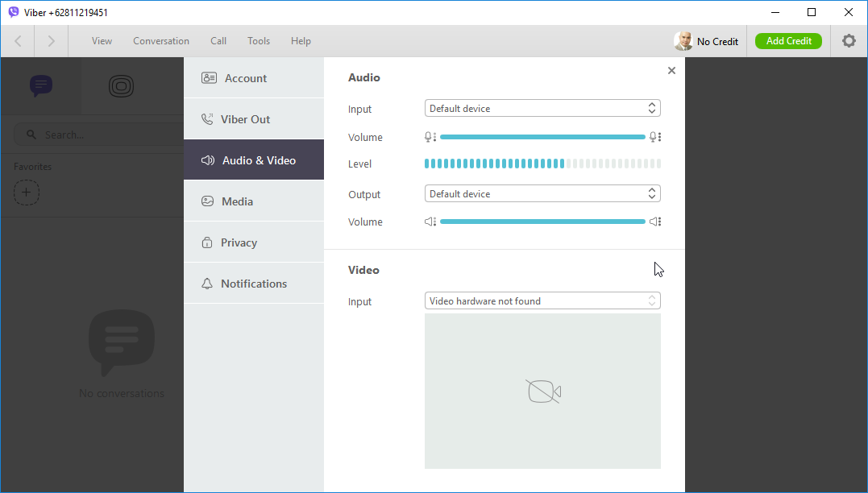Open the Help menu
The height and width of the screenshot is (493, 868).
point(301,41)
